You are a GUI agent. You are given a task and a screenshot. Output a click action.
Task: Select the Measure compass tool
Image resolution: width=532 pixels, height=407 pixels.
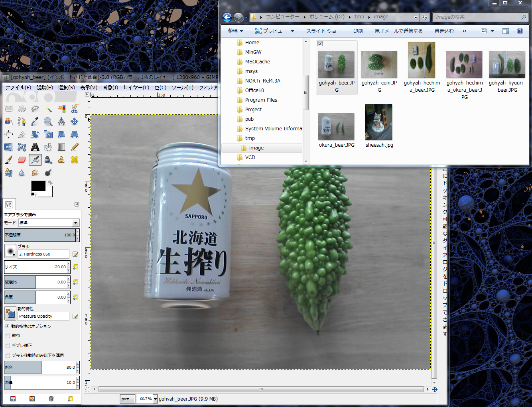coord(61,121)
